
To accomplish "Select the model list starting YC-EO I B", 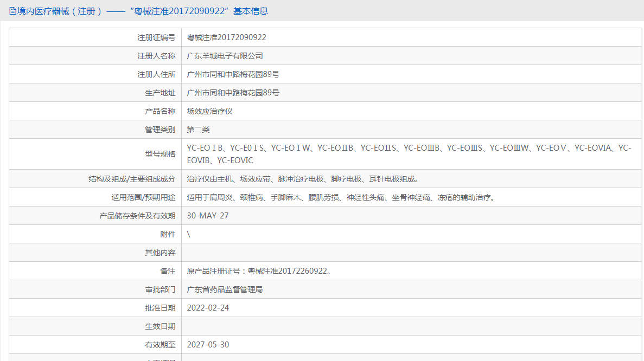I will (x=409, y=154).
